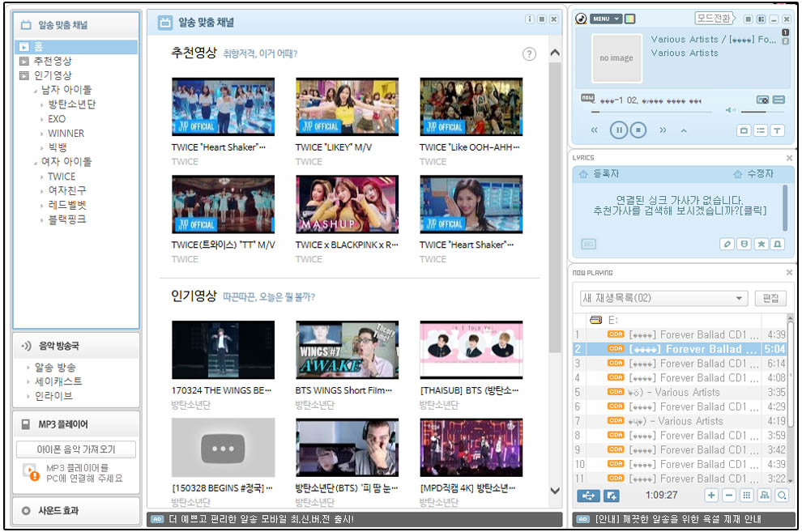The height and width of the screenshot is (532, 802).
Task: Skip to the next track
Action: click(663, 130)
